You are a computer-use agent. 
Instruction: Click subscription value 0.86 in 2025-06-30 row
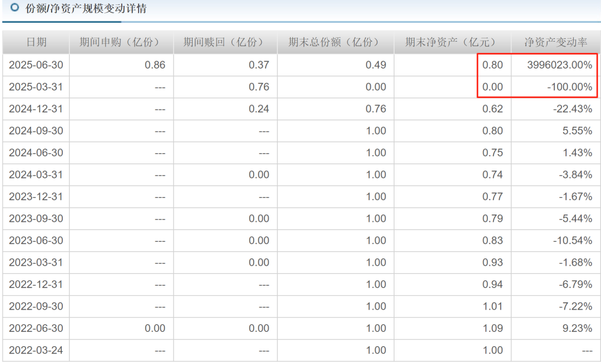coord(155,64)
